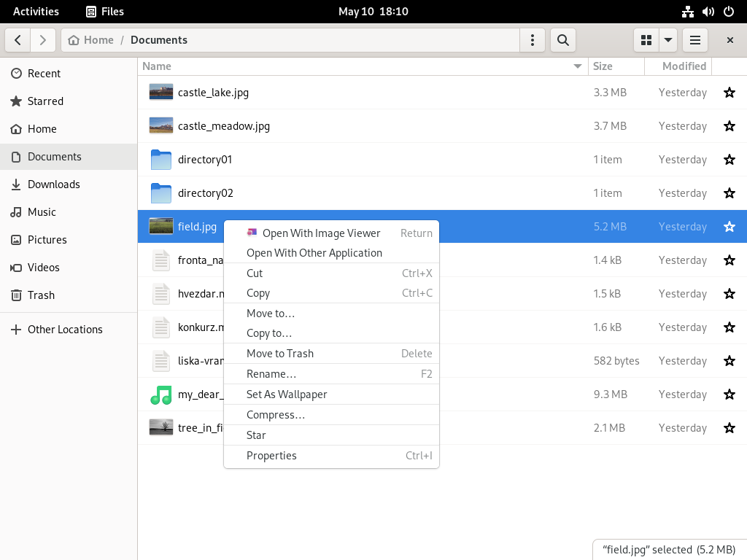Select Move to Trash
747x560 pixels.
tap(332, 354)
